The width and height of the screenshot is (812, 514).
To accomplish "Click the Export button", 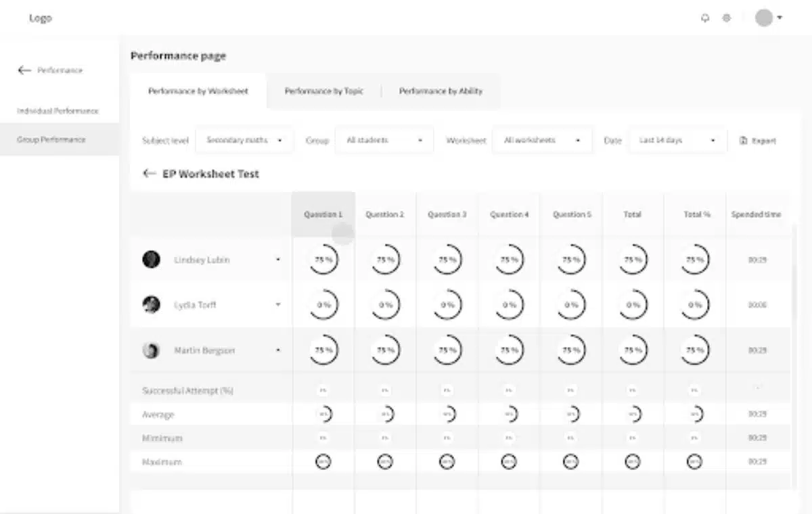I will tap(758, 141).
